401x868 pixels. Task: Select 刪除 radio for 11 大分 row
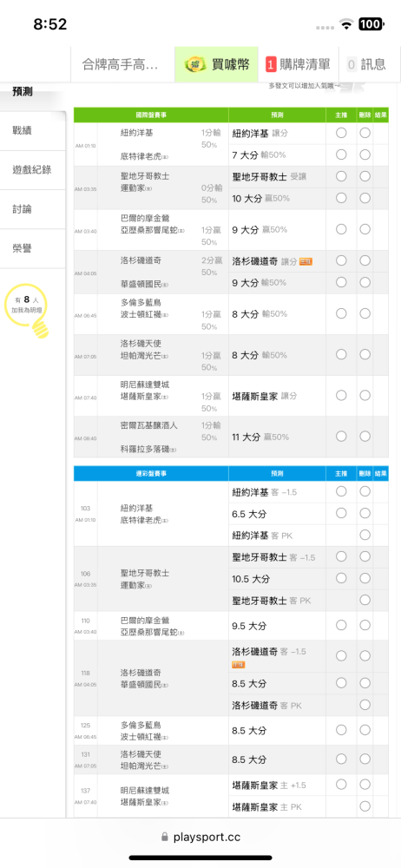[x=365, y=437]
